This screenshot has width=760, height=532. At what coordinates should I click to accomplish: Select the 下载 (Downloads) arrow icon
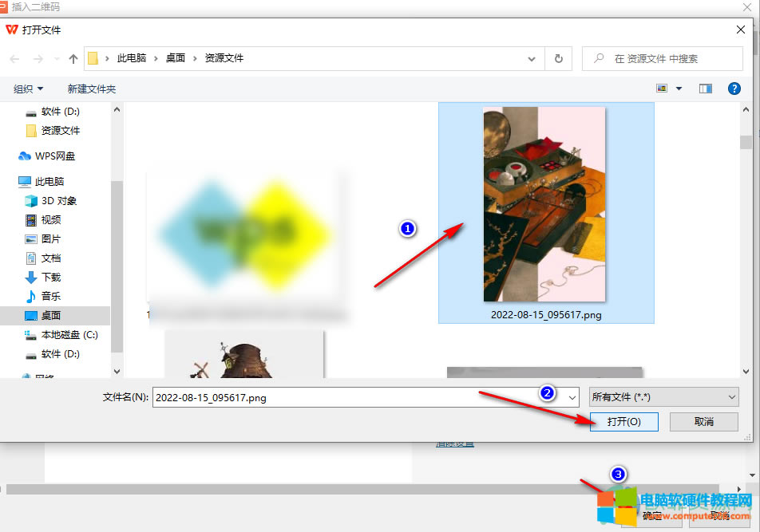[30, 277]
